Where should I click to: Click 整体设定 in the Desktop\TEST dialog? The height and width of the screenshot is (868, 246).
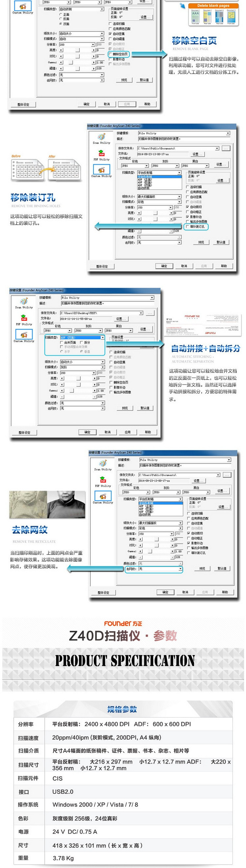24,432
